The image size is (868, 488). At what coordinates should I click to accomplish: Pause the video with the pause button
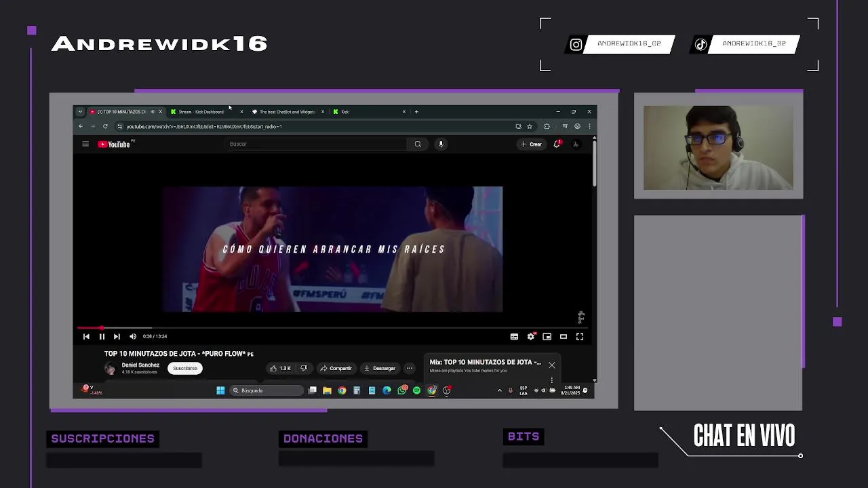pos(102,336)
